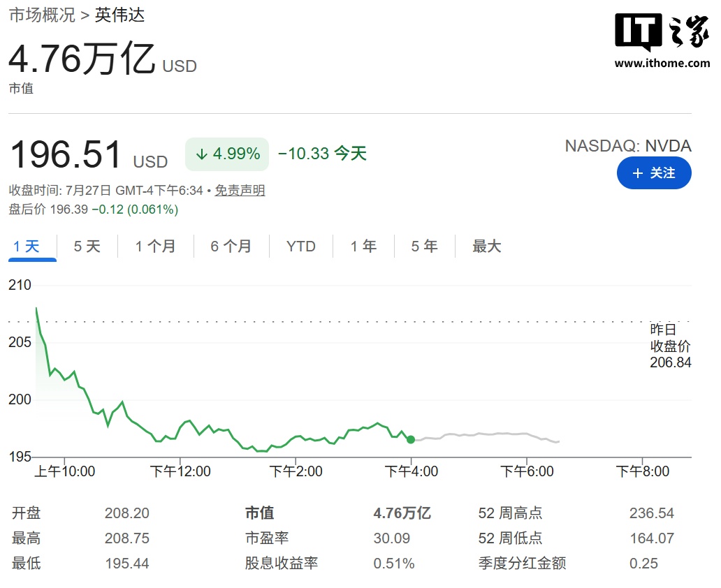Click the NASDAQ: NVDA ticker label
This screenshot has height=588, width=721.
pyautogui.click(x=628, y=146)
